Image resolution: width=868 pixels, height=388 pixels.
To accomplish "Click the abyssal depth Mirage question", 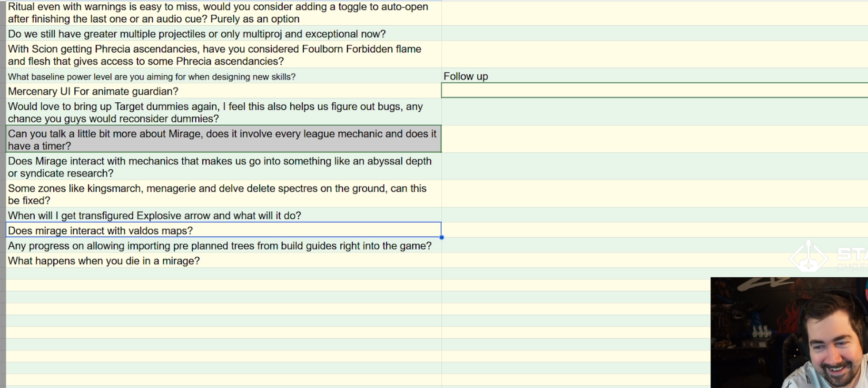I will click(x=224, y=167).
